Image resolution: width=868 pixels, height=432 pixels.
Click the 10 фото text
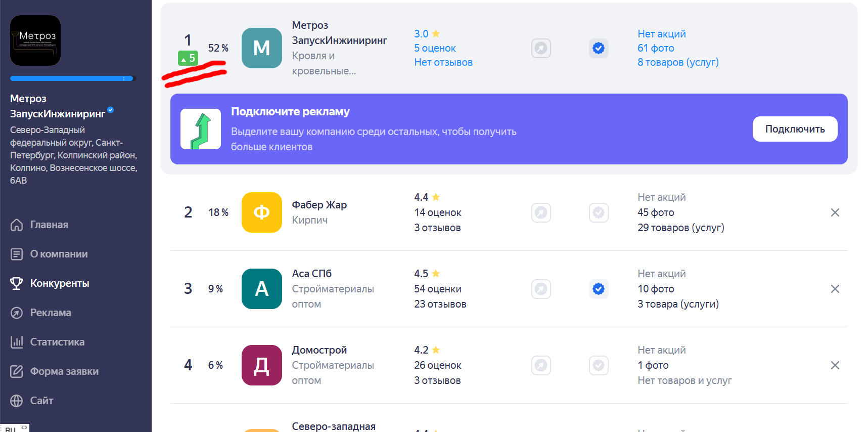pyautogui.click(x=656, y=289)
